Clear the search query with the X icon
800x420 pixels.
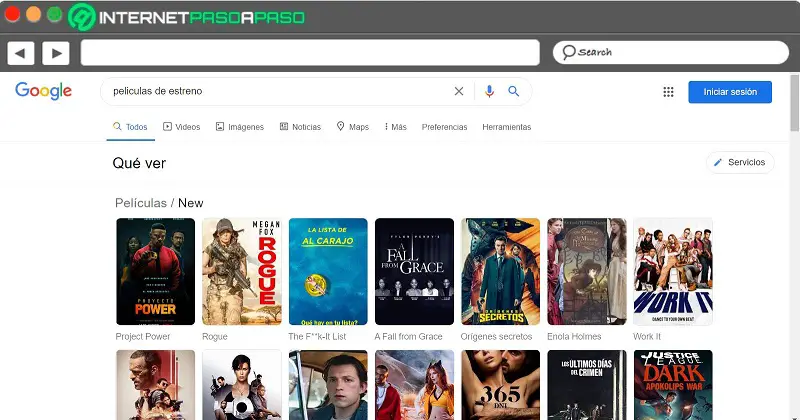tap(459, 91)
